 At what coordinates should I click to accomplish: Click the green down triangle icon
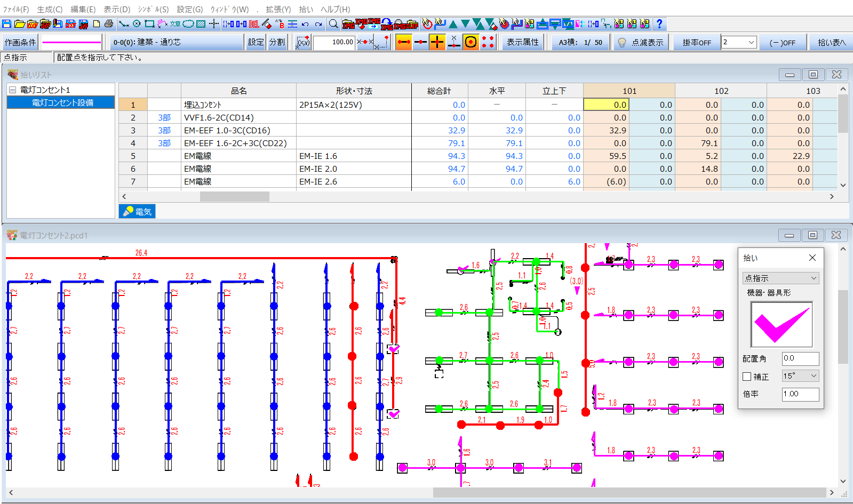(x=466, y=24)
